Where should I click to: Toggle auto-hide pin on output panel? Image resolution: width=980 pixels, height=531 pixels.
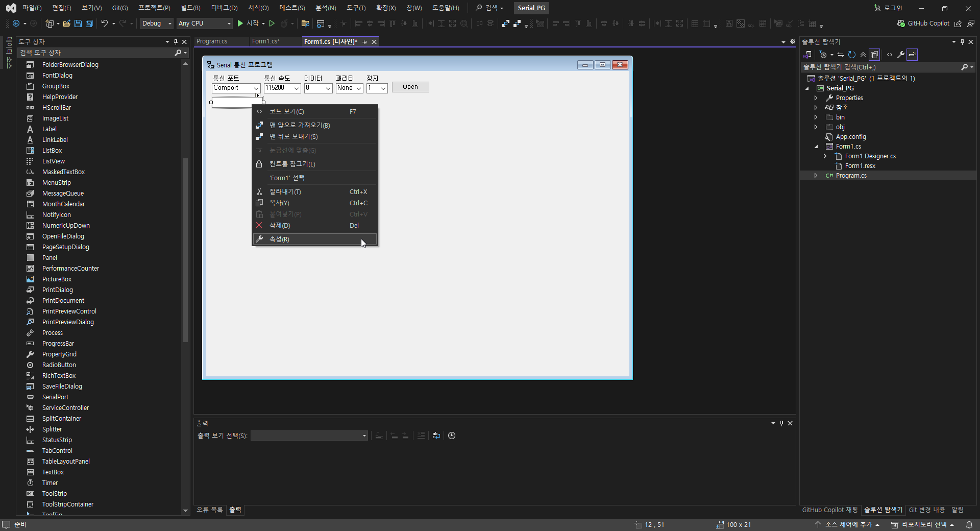click(x=781, y=423)
